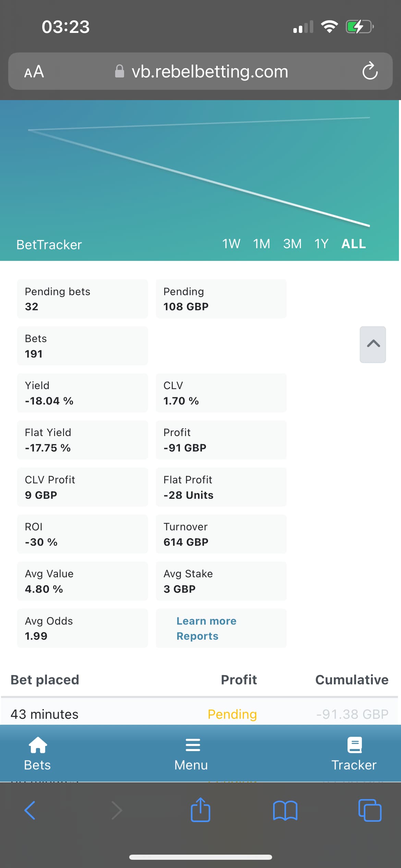Switch chart to 3M range

pyautogui.click(x=292, y=244)
